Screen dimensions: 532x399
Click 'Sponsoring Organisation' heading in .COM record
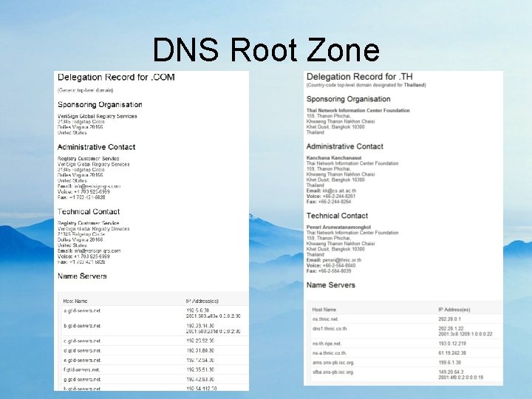click(x=100, y=104)
